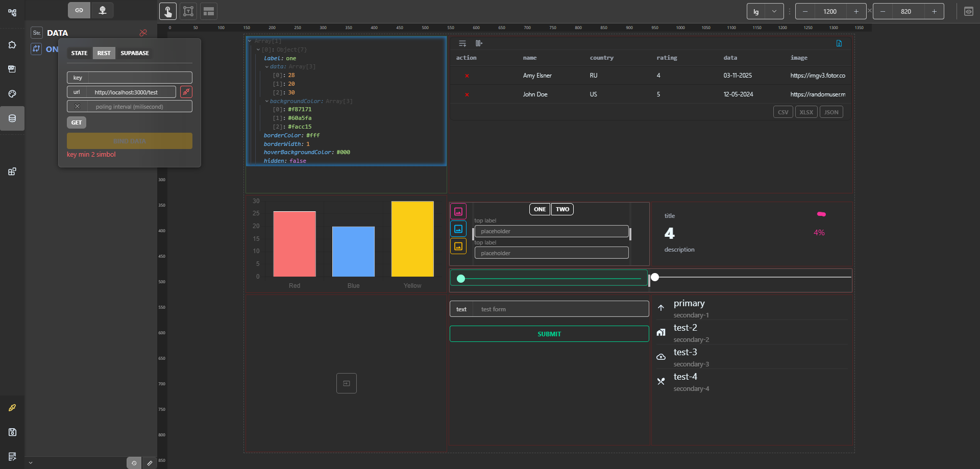980x469 pixels.
Task: Collapse the data: Array[3] node in the JSON tree
Action: point(267,66)
